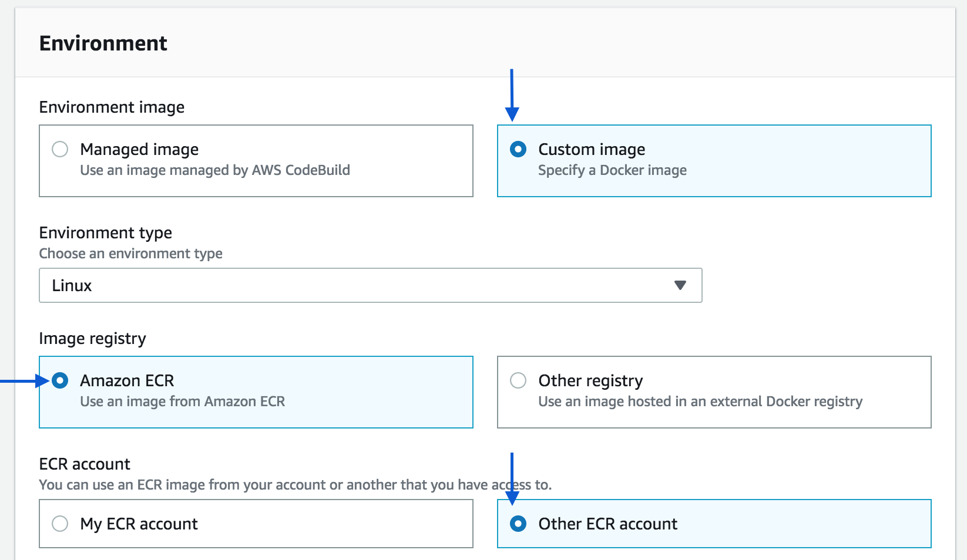967x560 pixels.
Task: Click the 'ECR account' label
Action: 85,464
